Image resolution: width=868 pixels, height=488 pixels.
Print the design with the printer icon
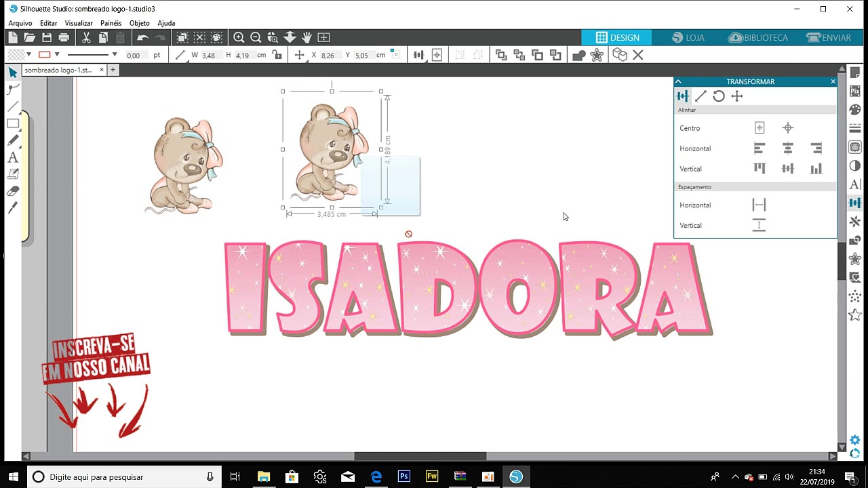(x=64, y=38)
